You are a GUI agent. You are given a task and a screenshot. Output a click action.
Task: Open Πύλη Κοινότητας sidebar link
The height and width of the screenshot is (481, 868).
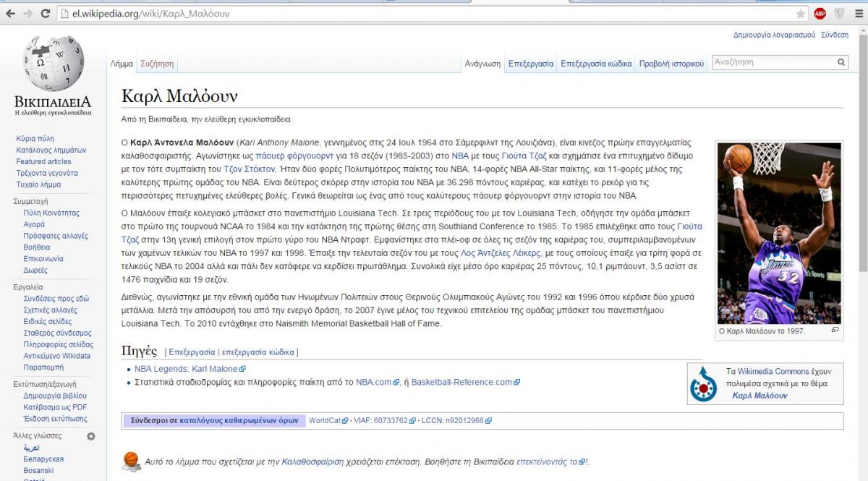coord(51,213)
